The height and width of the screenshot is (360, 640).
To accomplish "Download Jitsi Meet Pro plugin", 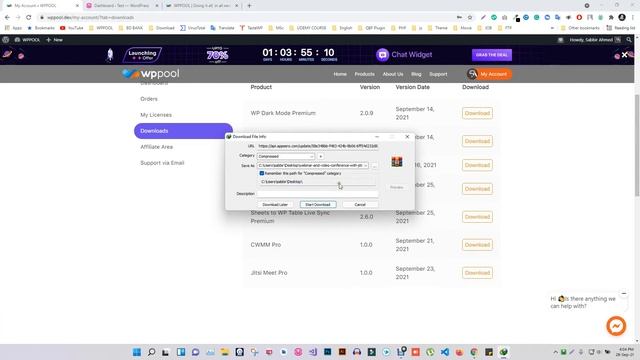I will (x=477, y=273).
